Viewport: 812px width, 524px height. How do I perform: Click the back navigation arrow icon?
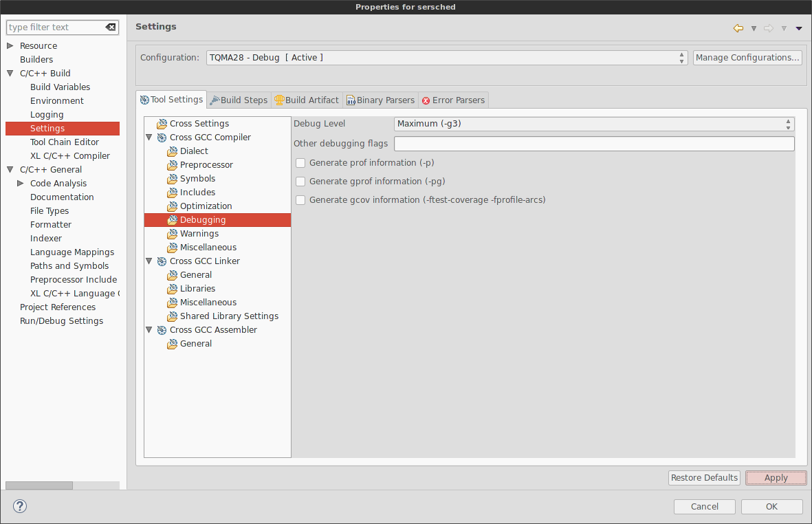tap(738, 28)
